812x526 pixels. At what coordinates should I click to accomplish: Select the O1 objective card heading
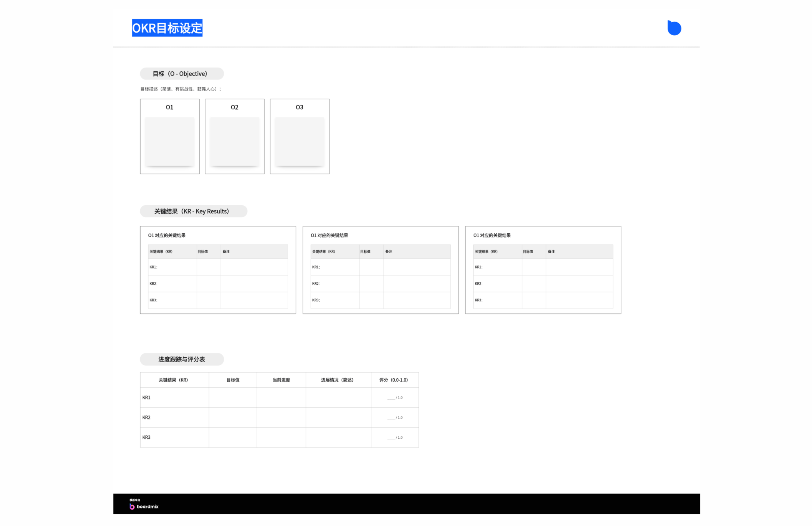tap(170, 107)
